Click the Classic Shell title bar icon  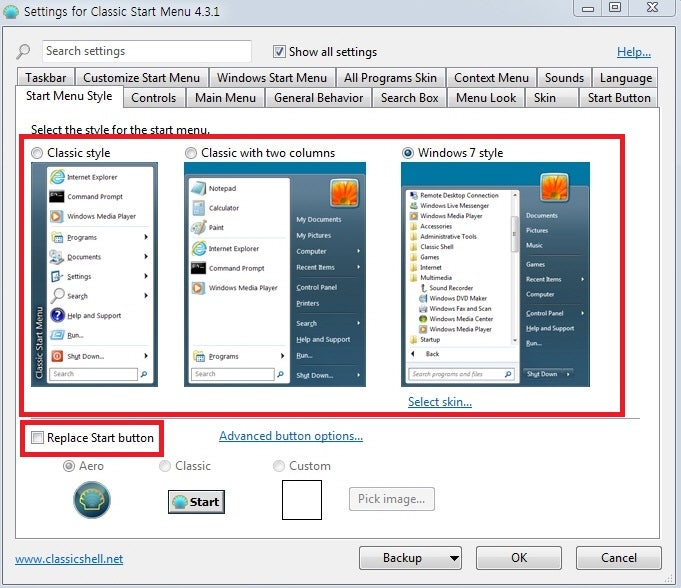[11, 11]
